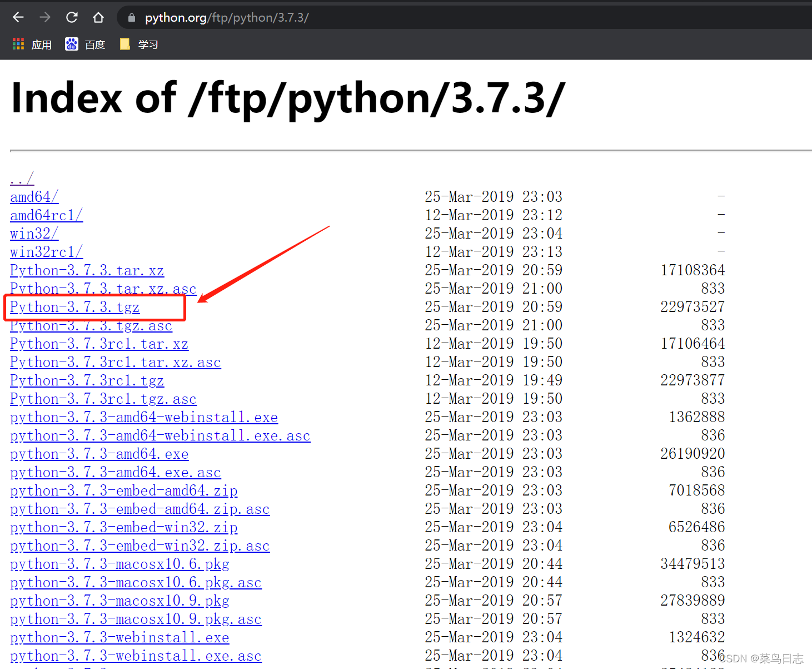Open Python-3.7.3.tar.xz.asc signature link
The width and height of the screenshot is (812, 669).
pos(103,289)
